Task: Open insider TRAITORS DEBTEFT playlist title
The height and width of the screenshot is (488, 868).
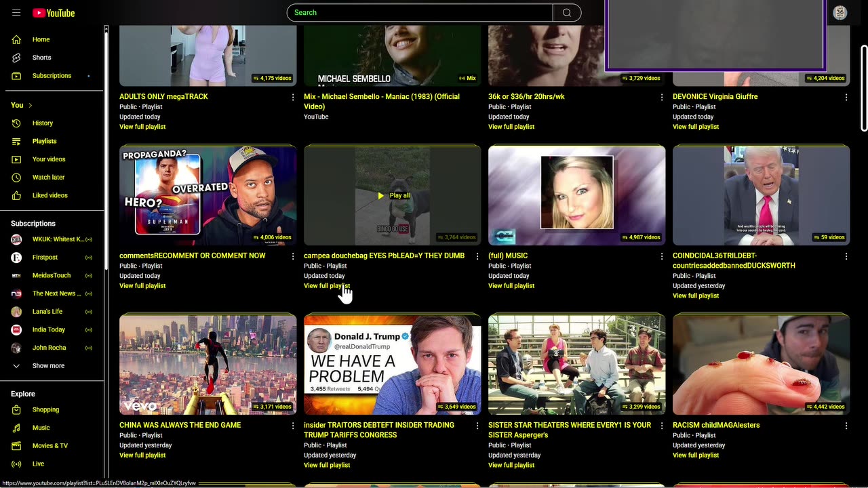Action: click(379, 430)
